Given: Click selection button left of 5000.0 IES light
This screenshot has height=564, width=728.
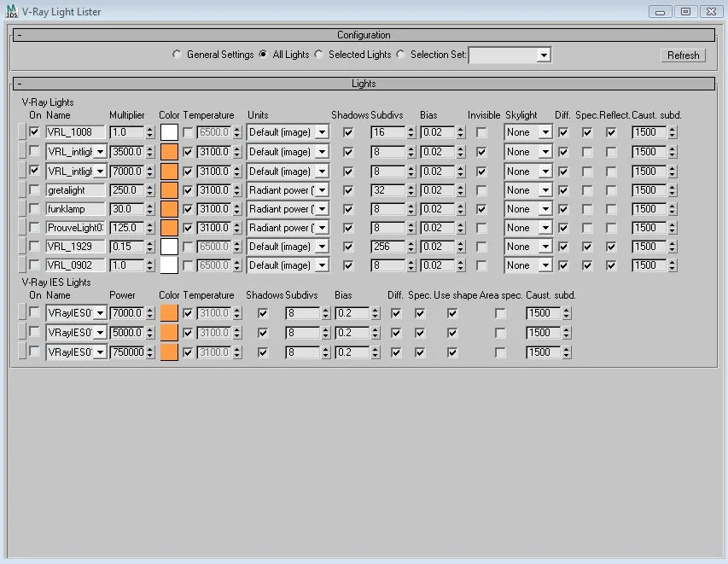Looking at the screenshot, I should (x=22, y=332).
